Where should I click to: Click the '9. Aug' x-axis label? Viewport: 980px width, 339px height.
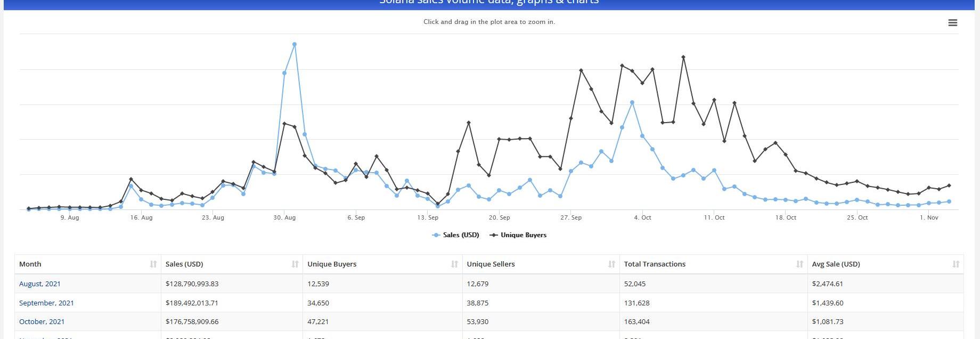point(70,217)
